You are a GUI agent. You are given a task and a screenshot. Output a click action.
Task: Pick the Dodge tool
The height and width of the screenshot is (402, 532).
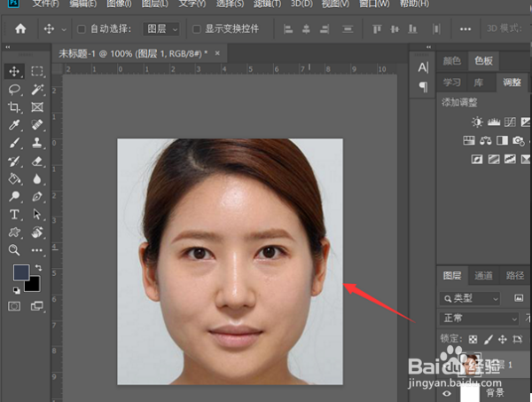(14, 197)
